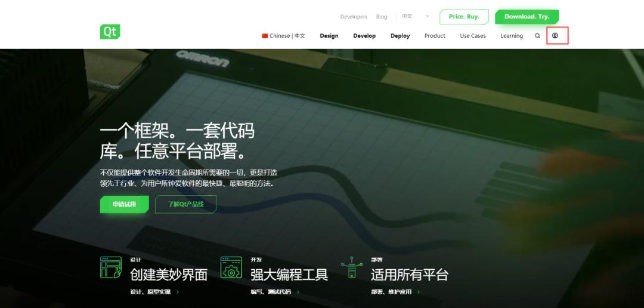Click the 开发 gear window icon
644x308 pixels.
[x=231, y=267]
